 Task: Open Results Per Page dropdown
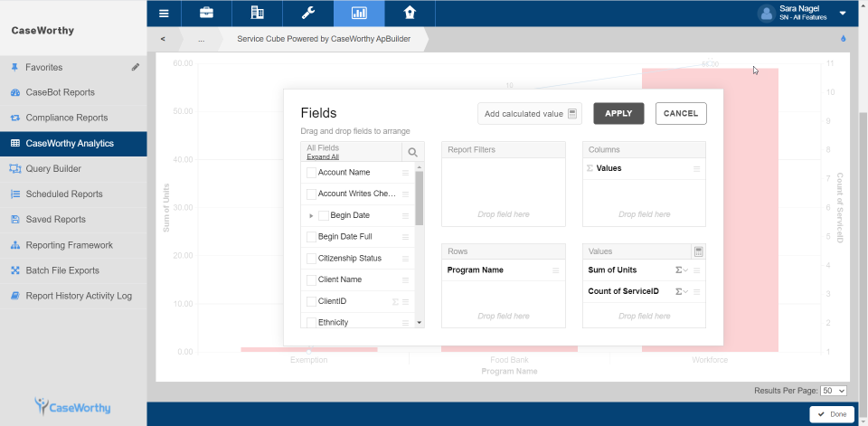click(x=834, y=391)
